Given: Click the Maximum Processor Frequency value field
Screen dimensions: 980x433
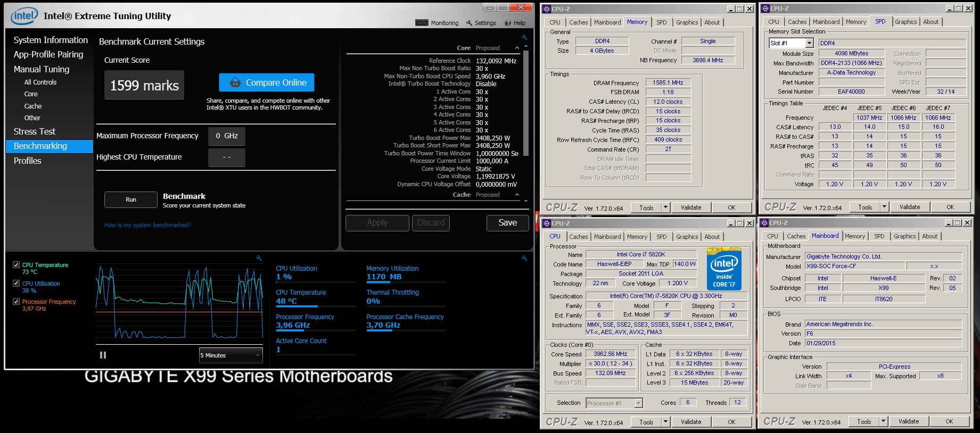Looking at the screenshot, I should [x=227, y=136].
